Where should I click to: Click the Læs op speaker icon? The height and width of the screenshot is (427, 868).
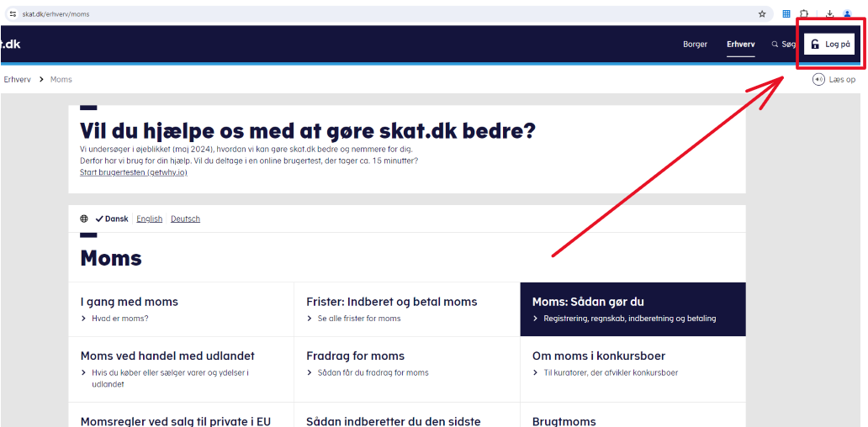coord(818,80)
